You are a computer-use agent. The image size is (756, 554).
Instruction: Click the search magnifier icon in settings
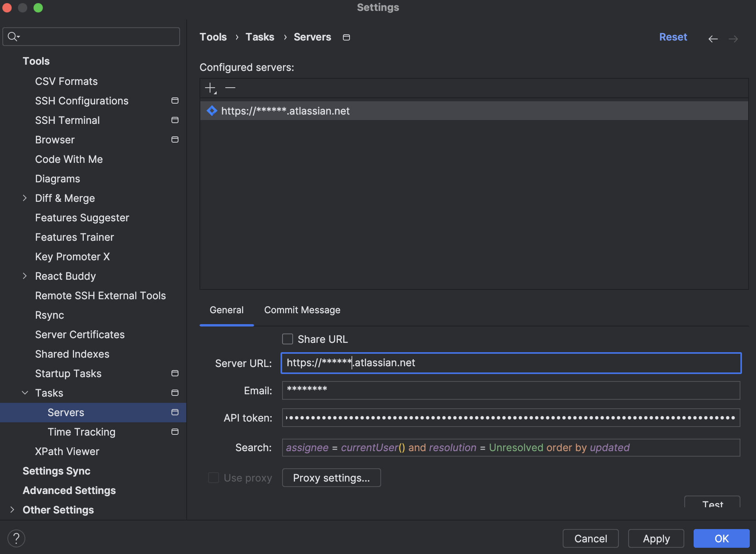tap(13, 37)
